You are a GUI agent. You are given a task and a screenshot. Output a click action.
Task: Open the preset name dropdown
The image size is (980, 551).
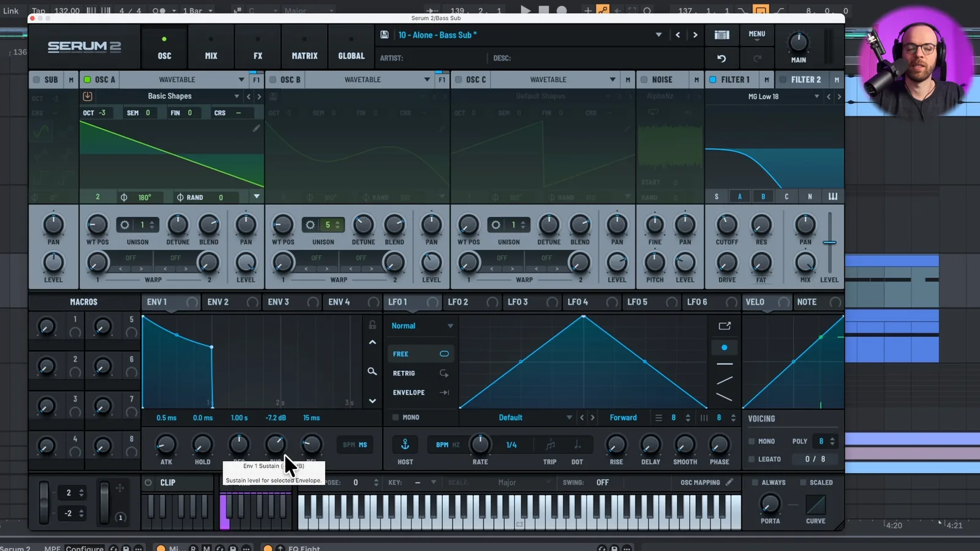click(658, 35)
